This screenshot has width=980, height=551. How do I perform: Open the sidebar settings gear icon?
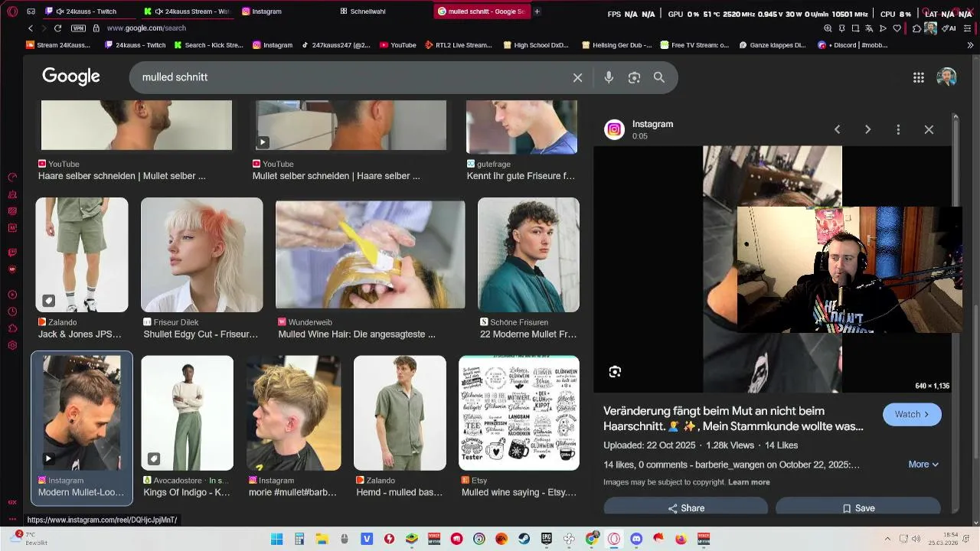[12, 345]
